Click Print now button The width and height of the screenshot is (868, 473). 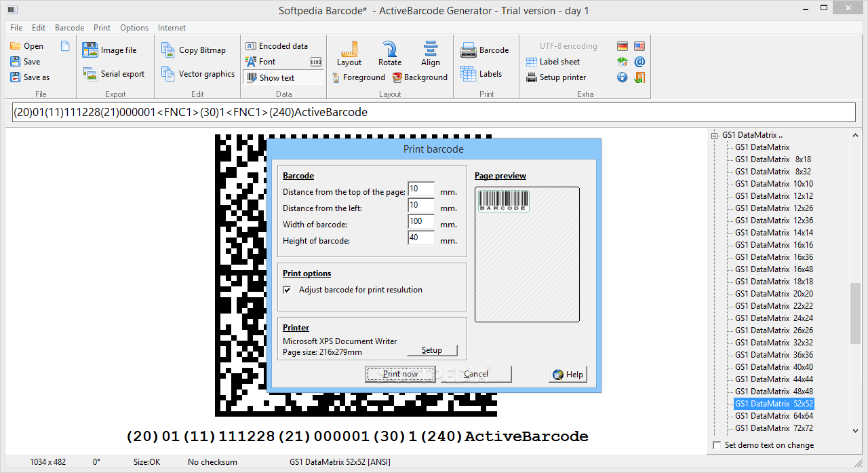[x=400, y=374]
